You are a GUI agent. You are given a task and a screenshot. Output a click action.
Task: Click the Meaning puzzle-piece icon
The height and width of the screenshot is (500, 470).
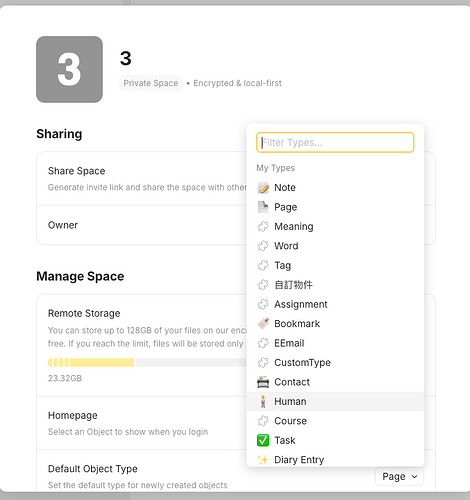point(263,226)
